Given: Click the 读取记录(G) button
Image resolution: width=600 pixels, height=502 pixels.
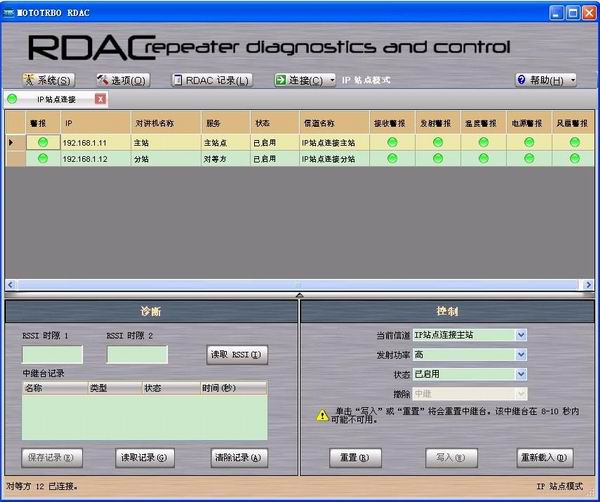Looking at the screenshot, I should [146, 457].
